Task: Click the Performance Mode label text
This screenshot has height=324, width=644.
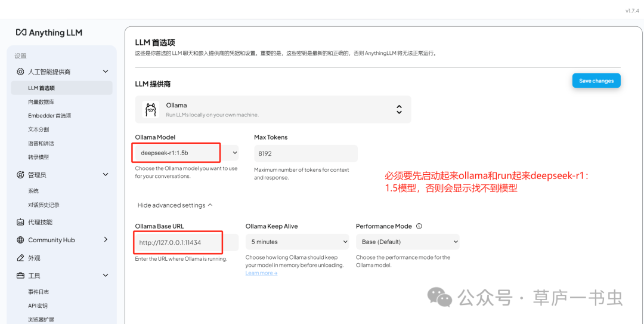Action: coord(383,226)
